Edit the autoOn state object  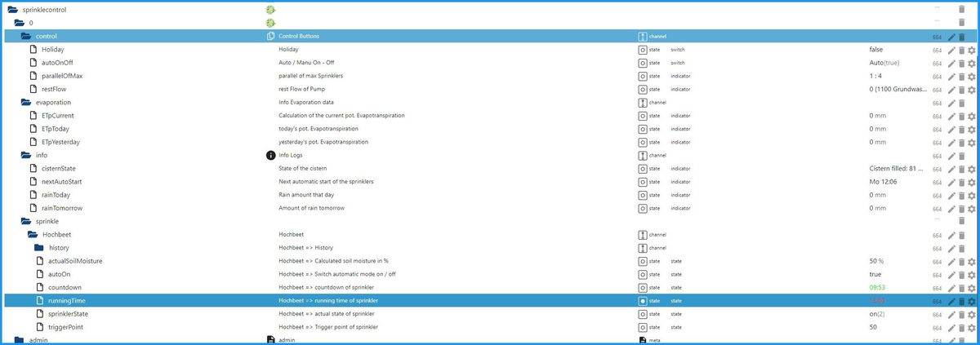click(951, 275)
